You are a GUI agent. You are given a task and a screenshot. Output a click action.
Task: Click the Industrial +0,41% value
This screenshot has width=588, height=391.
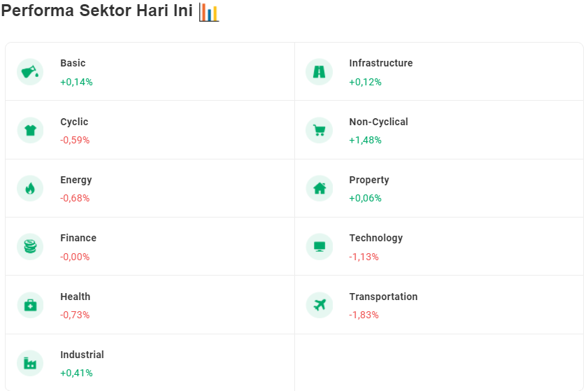tap(76, 373)
